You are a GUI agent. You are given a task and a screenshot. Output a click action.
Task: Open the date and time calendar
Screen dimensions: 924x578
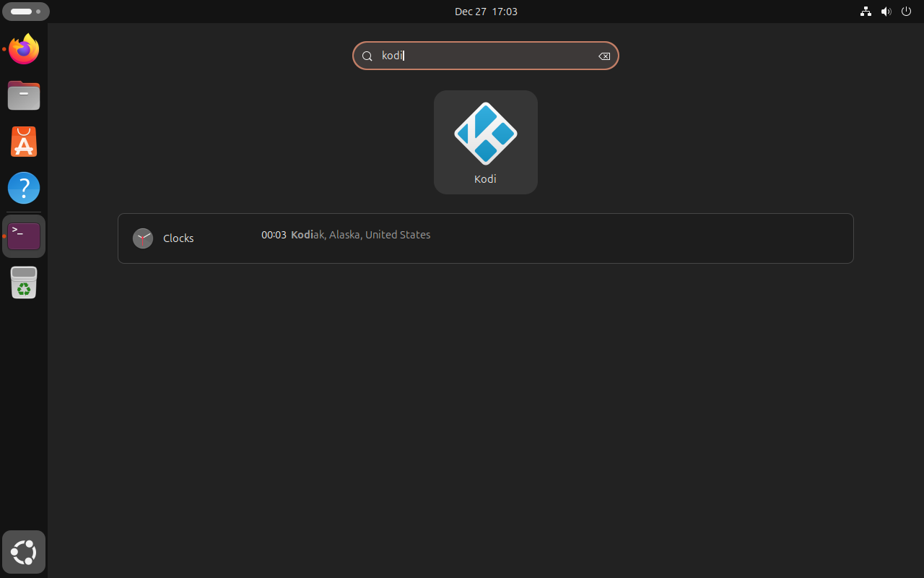pyautogui.click(x=486, y=12)
